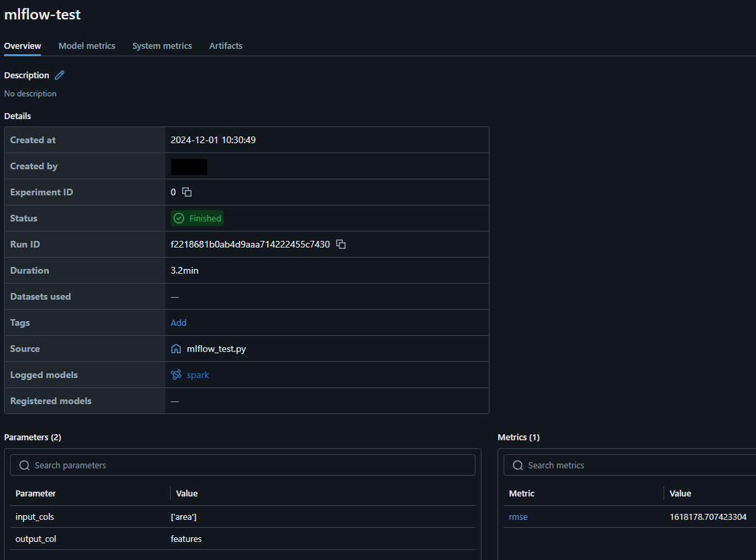This screenshot has height=560, width=756.
Task: Click the home icon beside mlflow_test.py
Action: (x=176, y=349)
